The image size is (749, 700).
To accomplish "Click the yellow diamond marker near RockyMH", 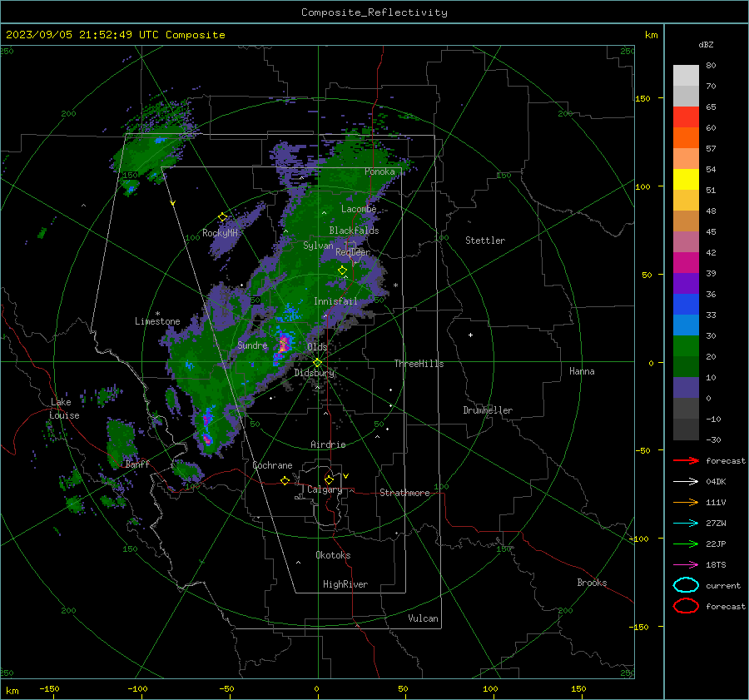I will click(x=222, y=217).
